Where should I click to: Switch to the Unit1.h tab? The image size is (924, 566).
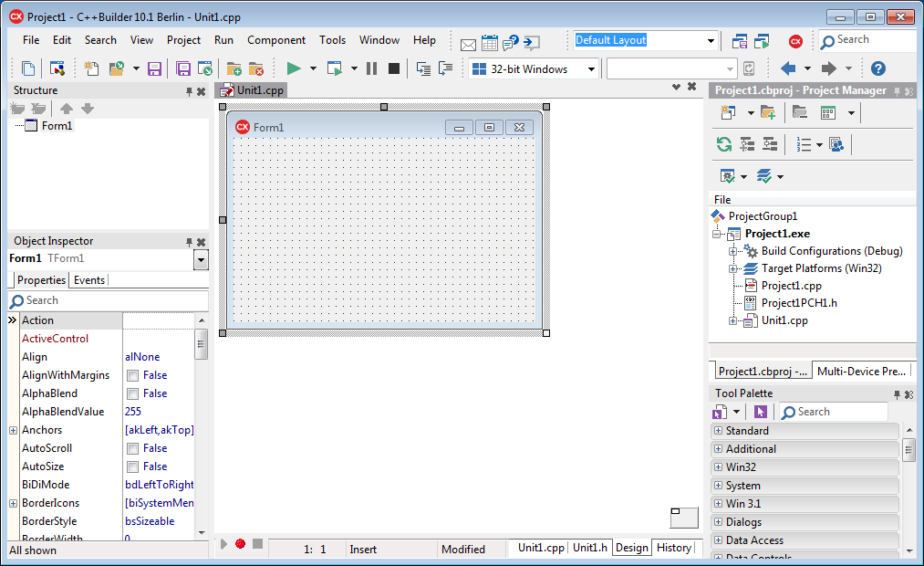pyautogui.click(x=590, y=548)
